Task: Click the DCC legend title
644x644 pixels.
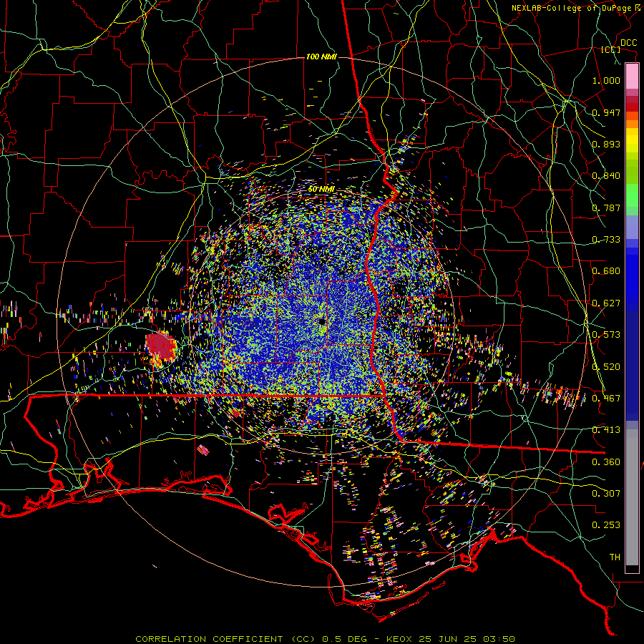Action: click(x=628, y=43)
